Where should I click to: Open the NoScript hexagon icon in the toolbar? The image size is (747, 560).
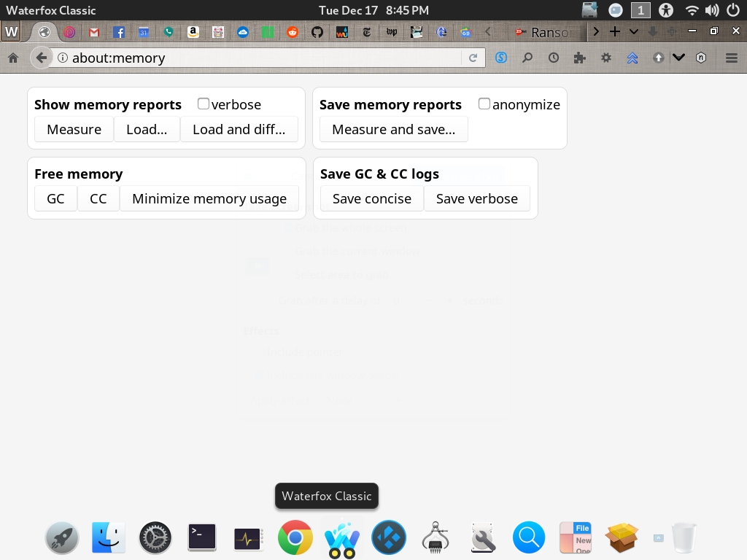[x=699, y=57]
